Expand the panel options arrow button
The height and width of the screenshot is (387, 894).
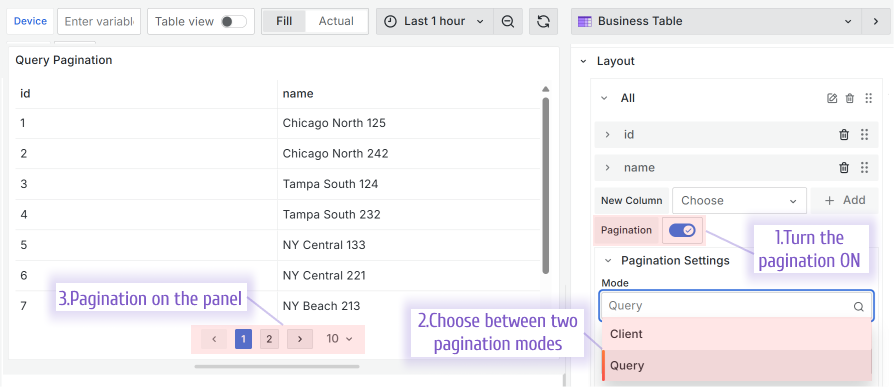(876, 22)
